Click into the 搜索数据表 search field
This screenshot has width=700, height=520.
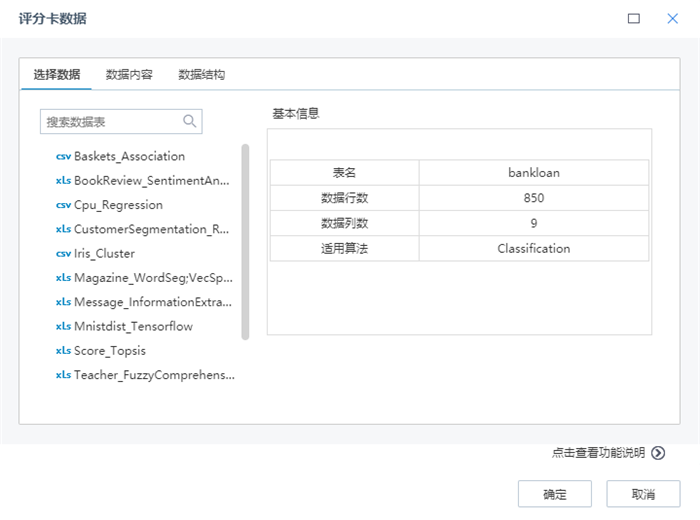coord(110,121)
